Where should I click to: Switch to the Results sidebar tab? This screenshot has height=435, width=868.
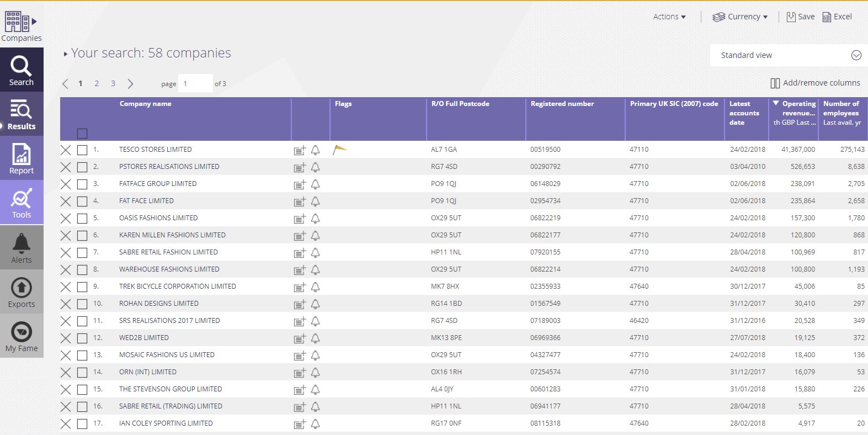pos(22,114)
